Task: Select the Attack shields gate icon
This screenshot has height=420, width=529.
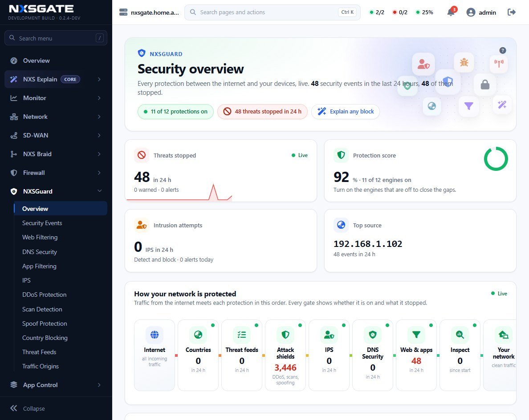Action: (x=285, y=335)
